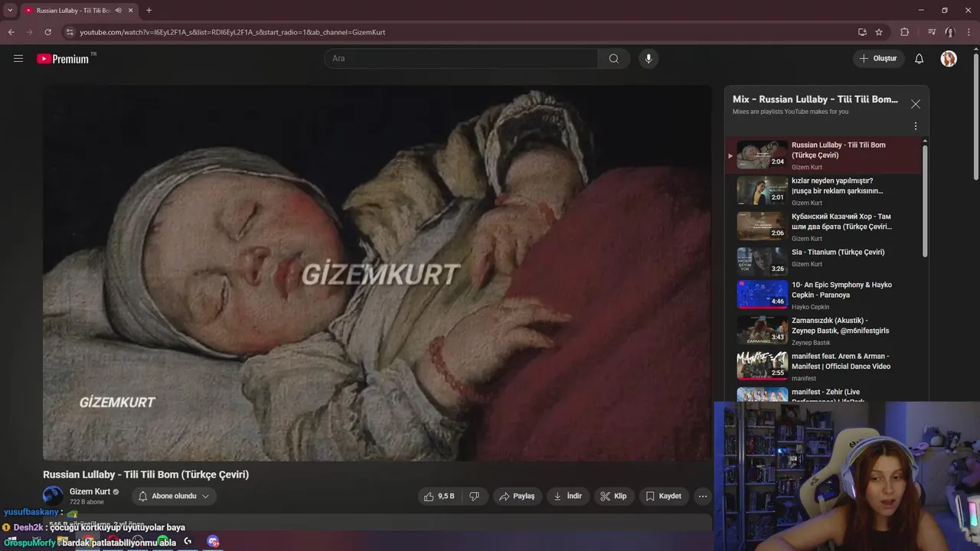This screenshot has height=551, width=980.
Task: Open the YouTube guide hamburger menu
Action: [x=18, y=58]
